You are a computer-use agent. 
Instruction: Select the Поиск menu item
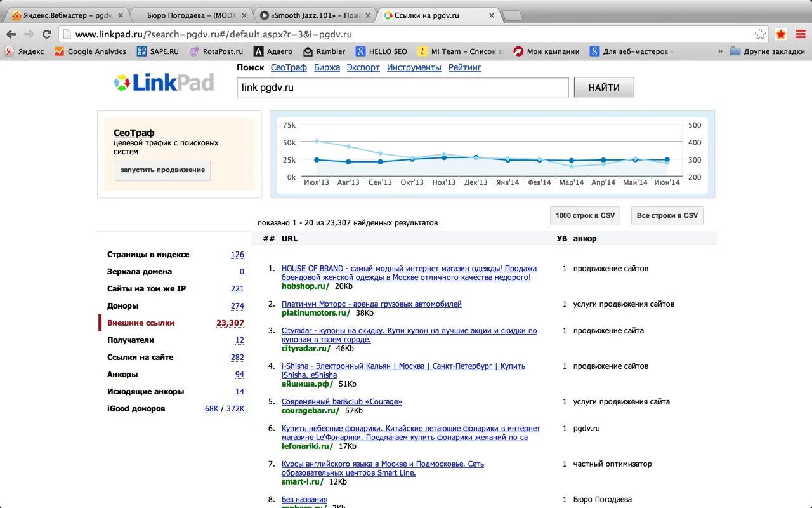point(251,67)
